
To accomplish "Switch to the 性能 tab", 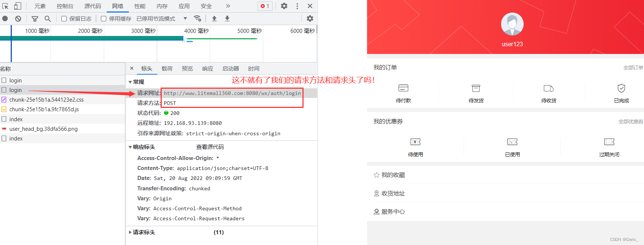I will coord(140,6).
